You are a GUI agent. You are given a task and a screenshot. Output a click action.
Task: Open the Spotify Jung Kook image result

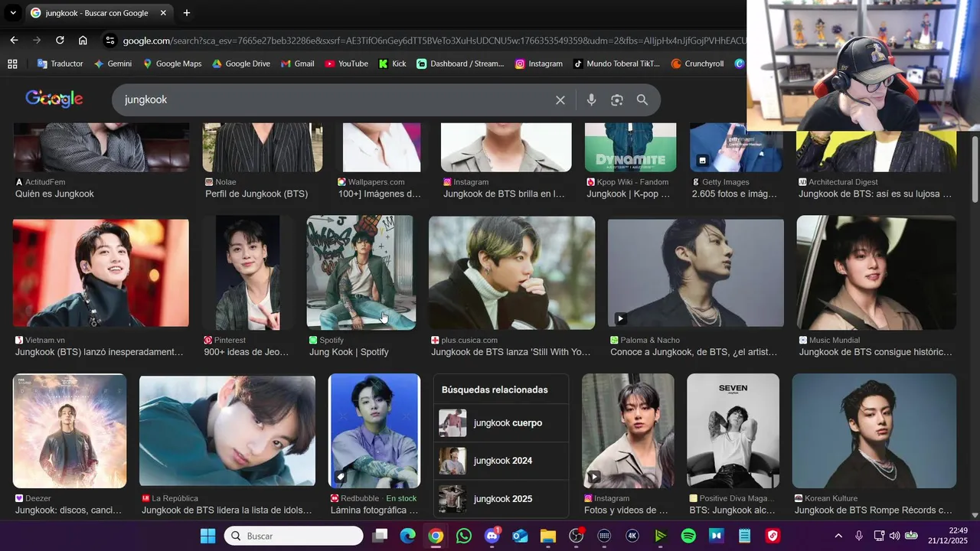point(361,272)
